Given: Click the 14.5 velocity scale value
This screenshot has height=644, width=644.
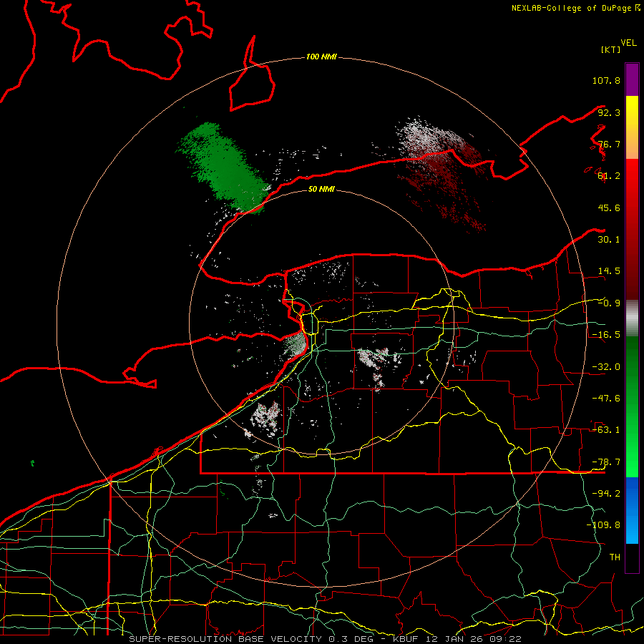Looking at the screenshot, I should (x=609, y=271).
